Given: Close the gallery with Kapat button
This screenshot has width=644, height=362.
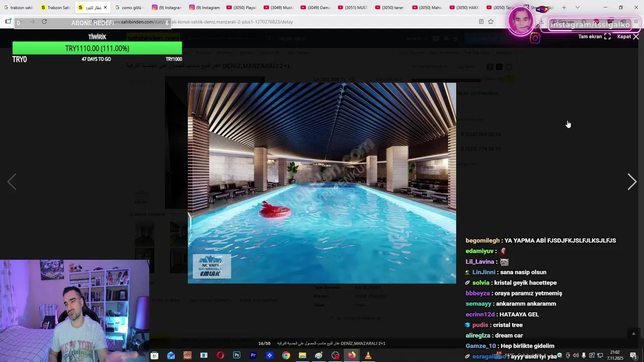Looking at the screenshot, I should tap(628, 37).
